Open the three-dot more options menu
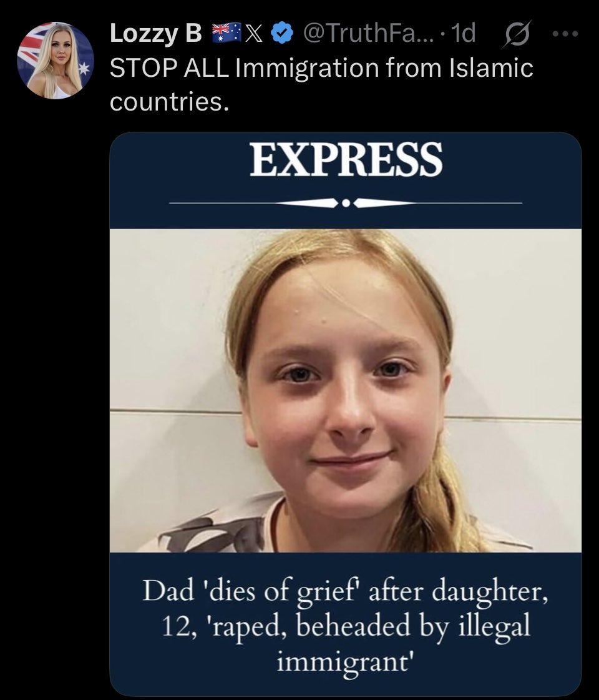The height and width of the screenshot is (700, 599). tap(565, 34)
